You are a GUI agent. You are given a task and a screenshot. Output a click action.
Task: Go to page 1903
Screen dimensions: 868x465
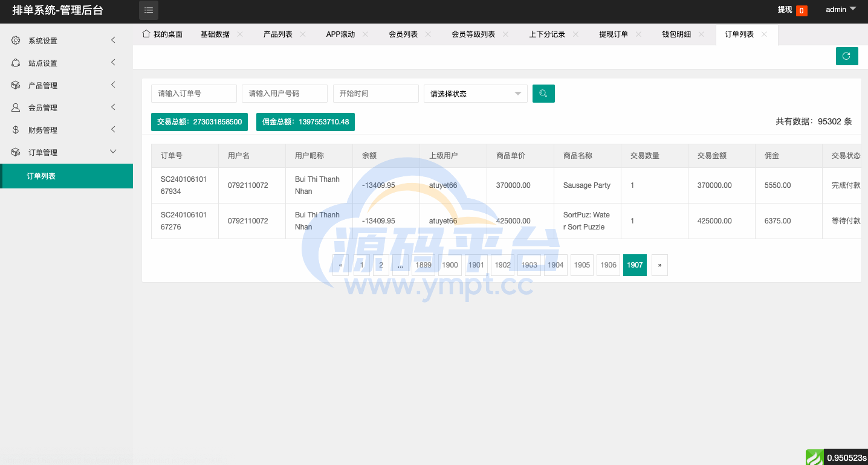[530, 265]
